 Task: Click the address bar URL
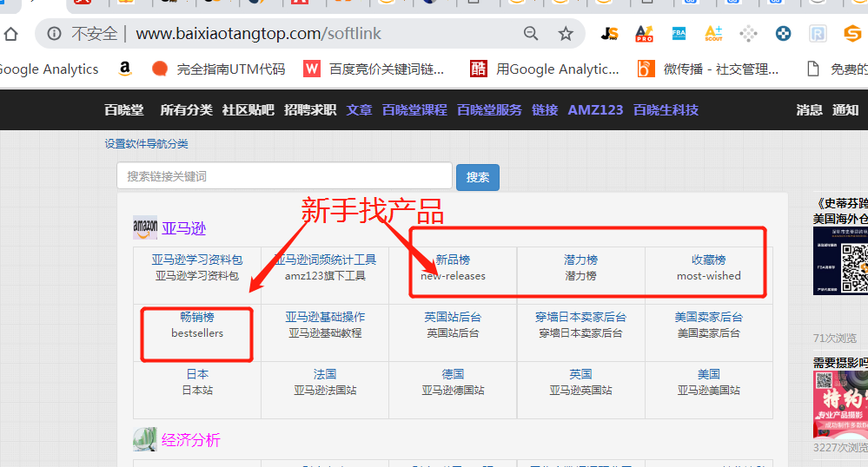(x=259, y=34)
